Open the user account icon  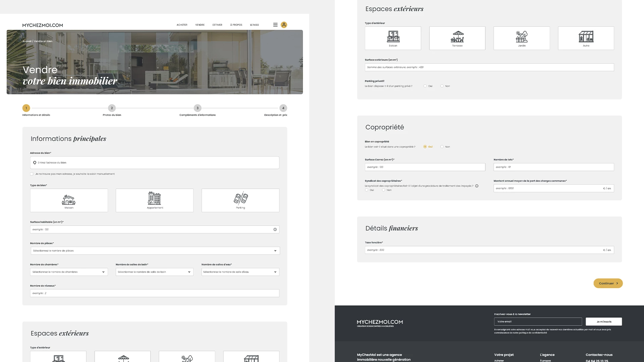click(284, 25)
